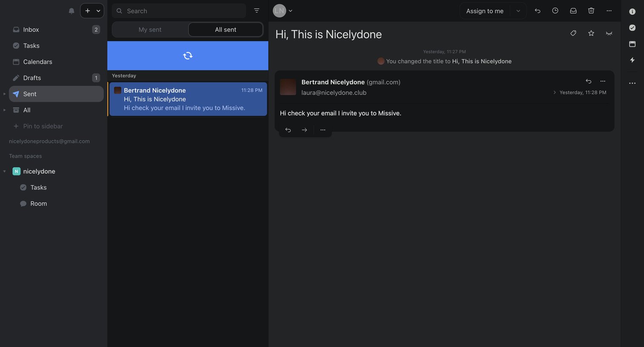Archive the conversation with the tray icon
The height and width of the screenshot is (347, 644).
coord(573,11)
